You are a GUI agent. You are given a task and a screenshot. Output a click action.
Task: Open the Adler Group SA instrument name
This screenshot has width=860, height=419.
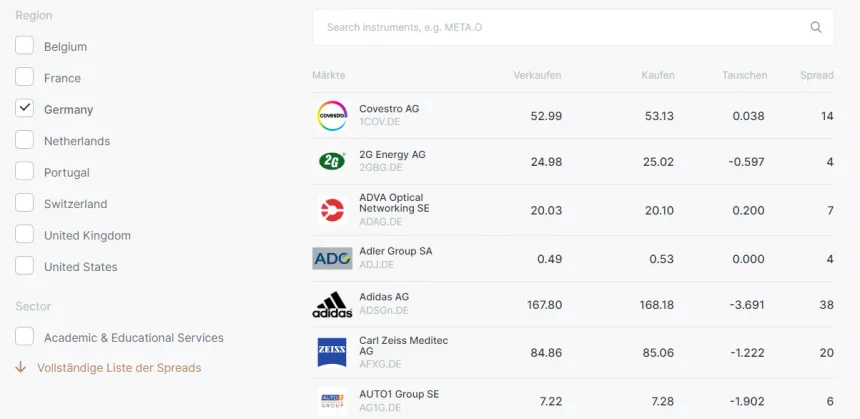point(395,251)
